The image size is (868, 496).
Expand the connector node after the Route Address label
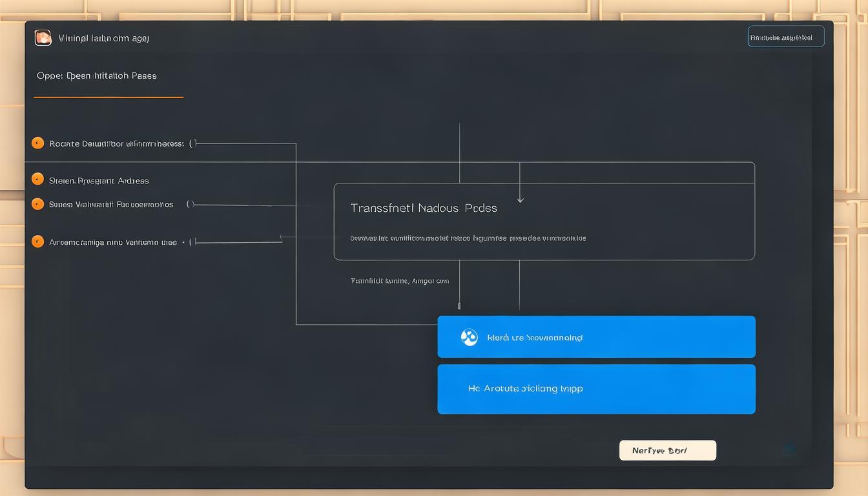point(192,143)
